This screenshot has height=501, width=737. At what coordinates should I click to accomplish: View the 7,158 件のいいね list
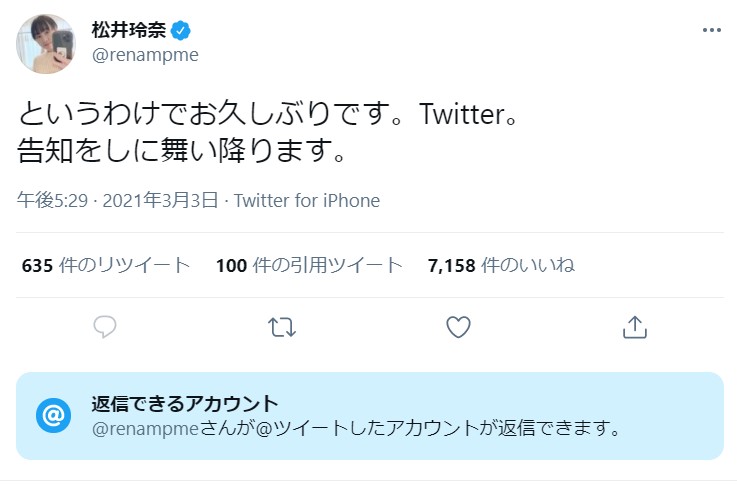click(x=501, y=266)
